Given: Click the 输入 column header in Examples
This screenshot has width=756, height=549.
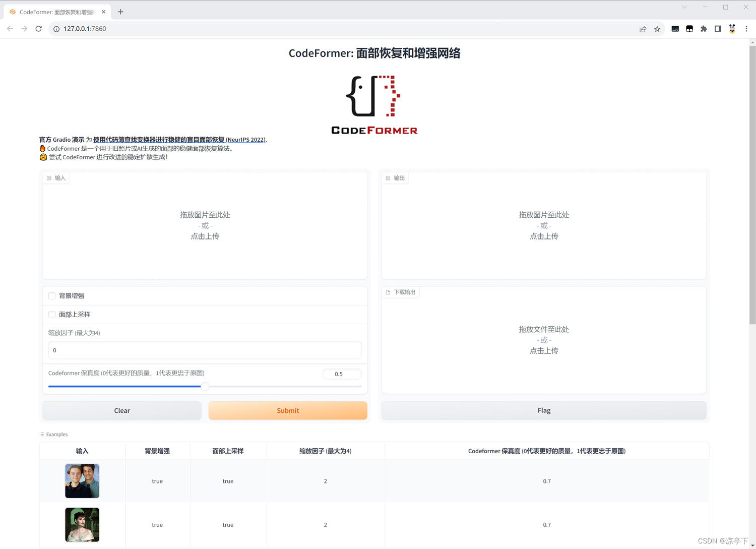Looking at the screenshot, I should point(82,451).
